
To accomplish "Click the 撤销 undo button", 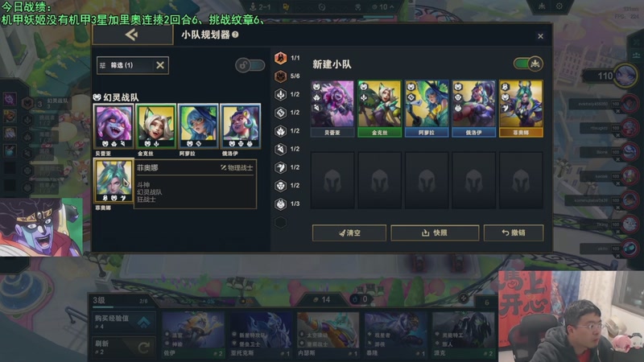I will (x=514, y=232).
